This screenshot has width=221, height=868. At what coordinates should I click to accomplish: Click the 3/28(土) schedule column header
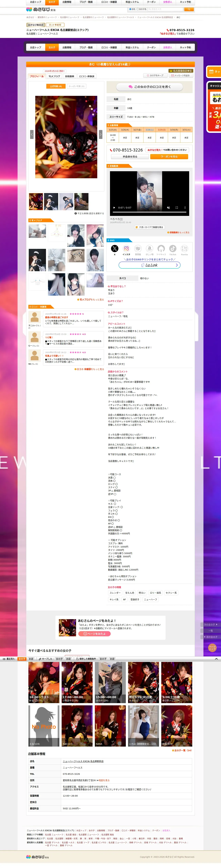149,130
